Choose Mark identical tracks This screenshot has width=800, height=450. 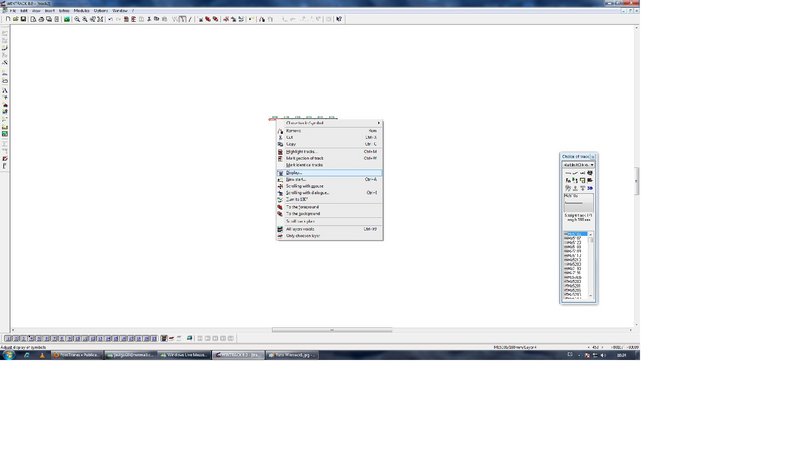[330, 165]
